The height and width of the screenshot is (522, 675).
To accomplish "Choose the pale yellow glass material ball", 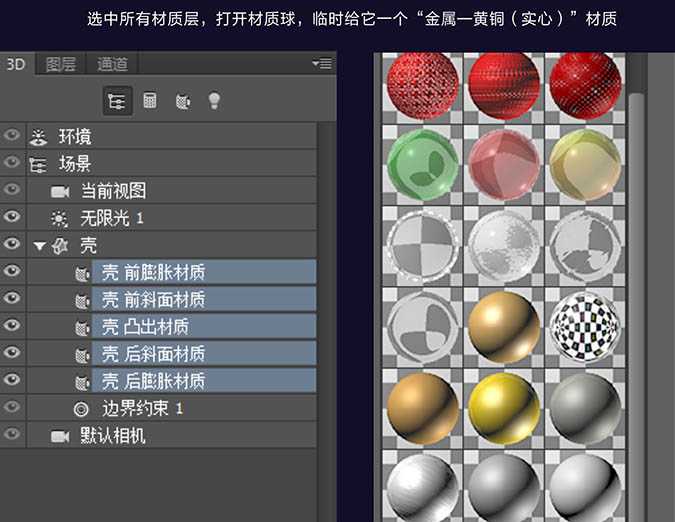I will pos(585,165).
